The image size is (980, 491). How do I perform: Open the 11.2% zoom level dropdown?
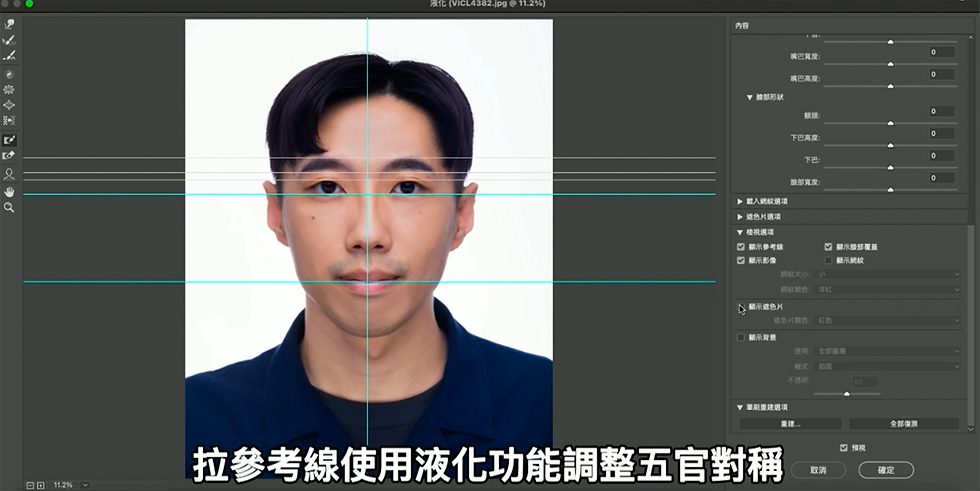click(85, 485)
